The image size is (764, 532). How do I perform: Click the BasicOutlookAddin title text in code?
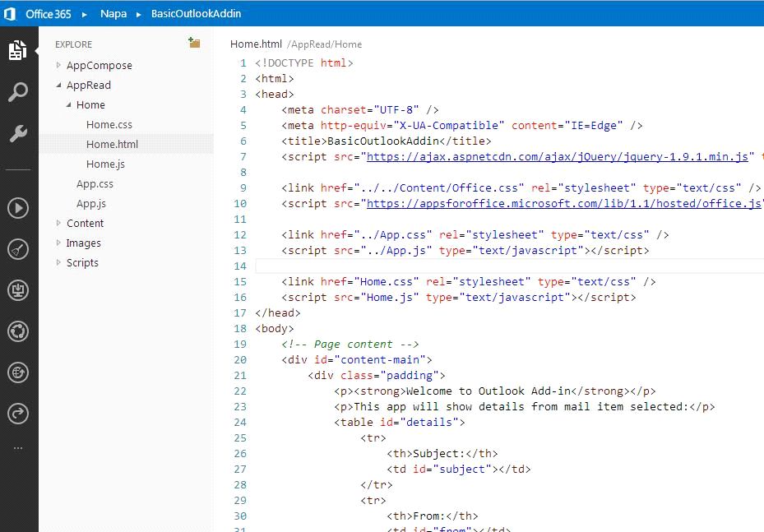click(383, 141)
